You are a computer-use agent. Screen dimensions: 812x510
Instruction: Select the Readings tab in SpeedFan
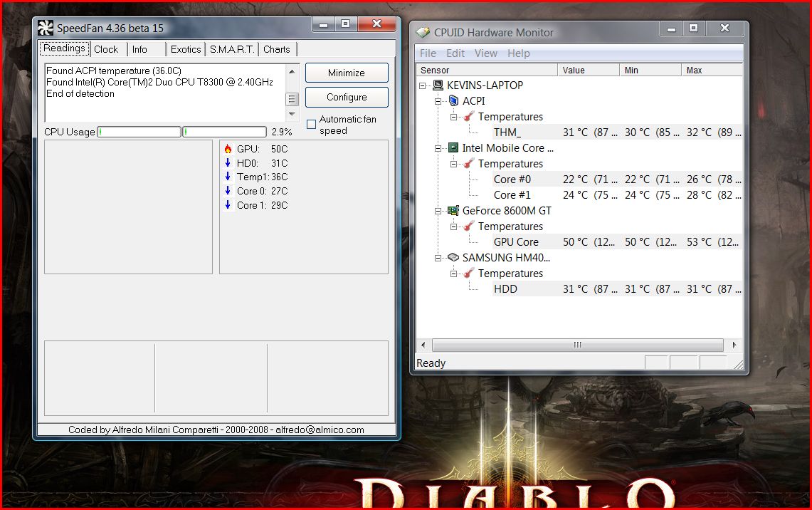tap(64, 48)
